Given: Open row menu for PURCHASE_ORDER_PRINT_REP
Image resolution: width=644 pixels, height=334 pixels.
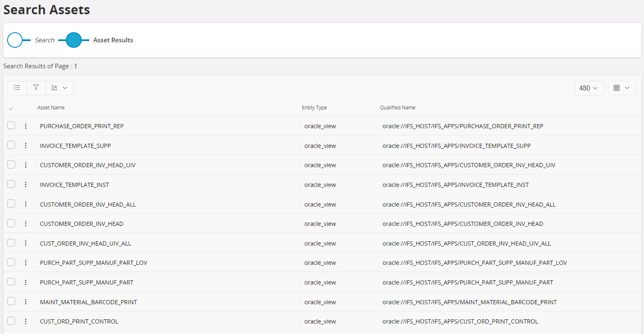Looking at the screenshot, I should 26,126.
